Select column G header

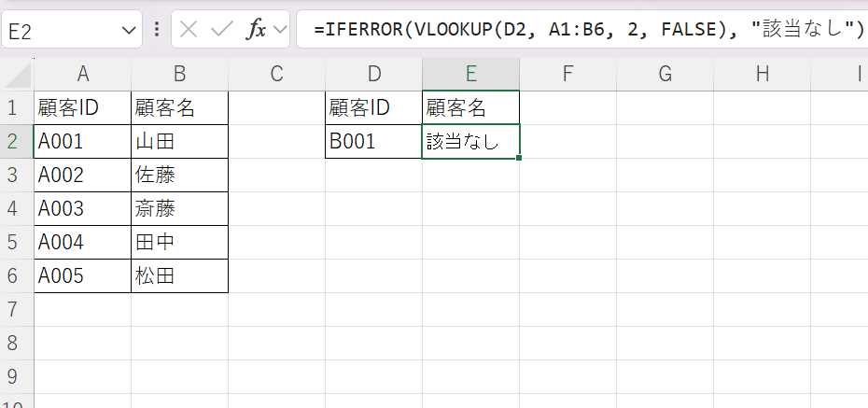(665, 74)
